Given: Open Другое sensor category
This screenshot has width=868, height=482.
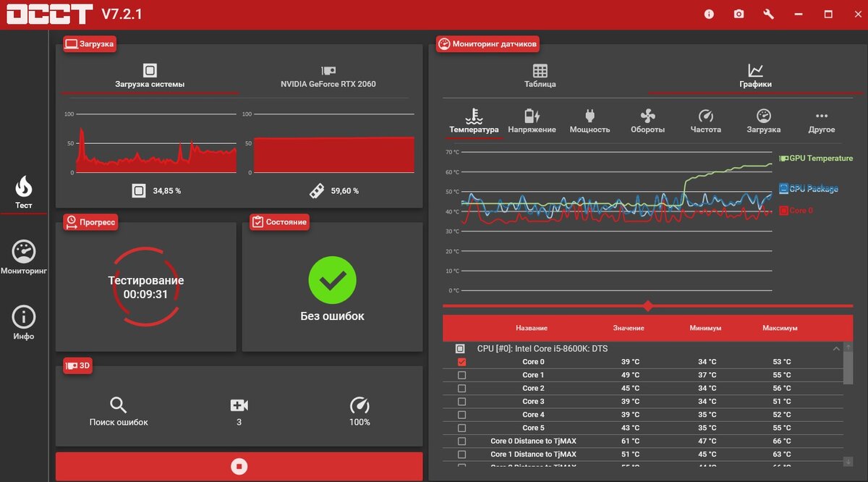Looking at the screenshot, I should pyautogui.click(x=822, y=122).
